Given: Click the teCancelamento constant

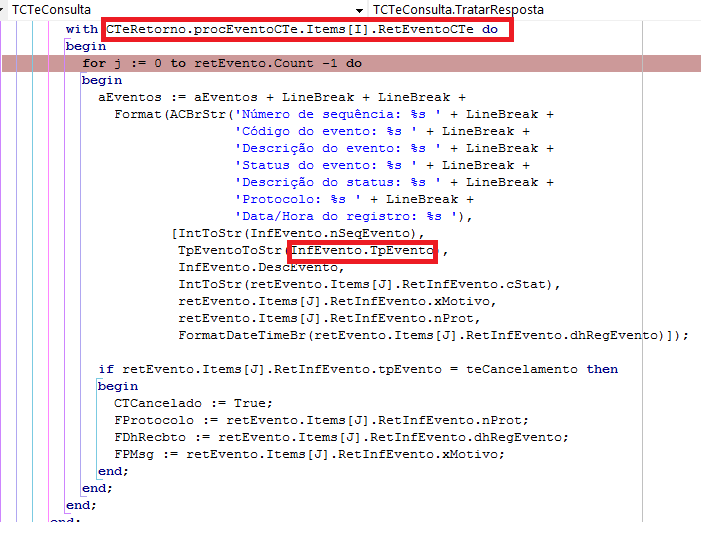Looking at the screenshot, I should (522, 369).
